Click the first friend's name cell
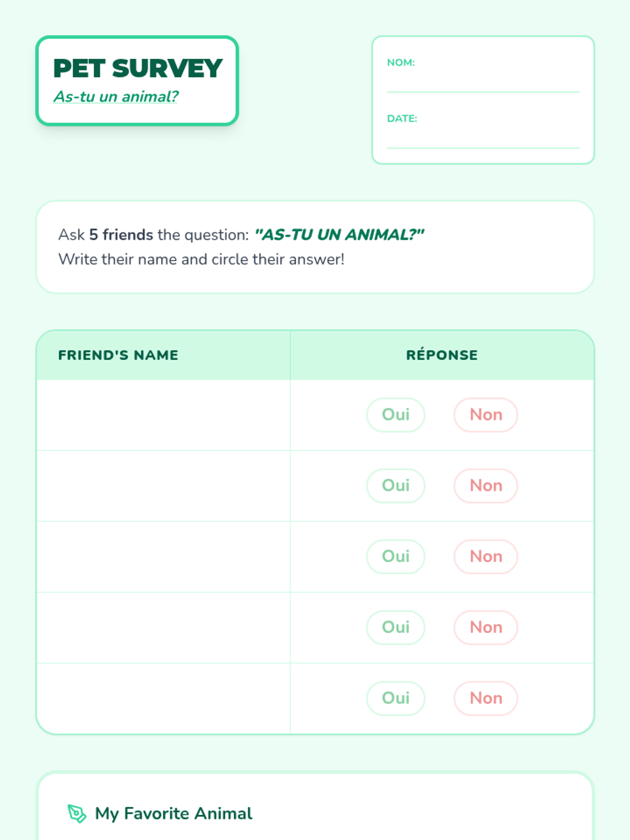This screenshot has height=840, width=630. (x=163, y=415)
